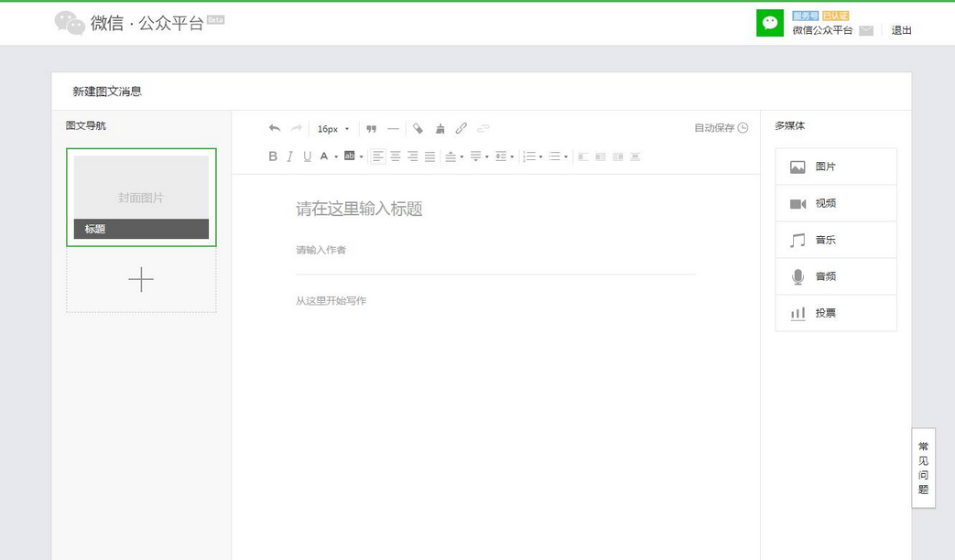955x560 pixels.
Task: Open the font color picker arrow
Action: pos(336,156)
